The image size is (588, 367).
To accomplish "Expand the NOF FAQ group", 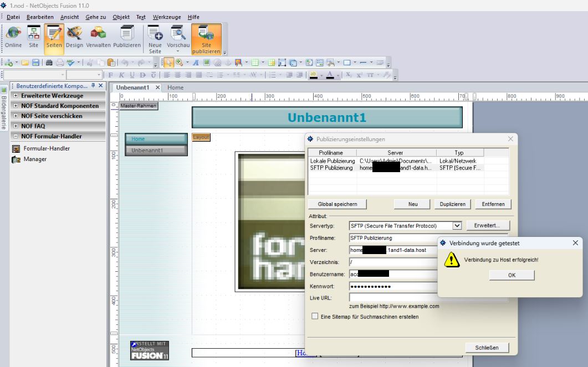I will (x=16, y=126).
